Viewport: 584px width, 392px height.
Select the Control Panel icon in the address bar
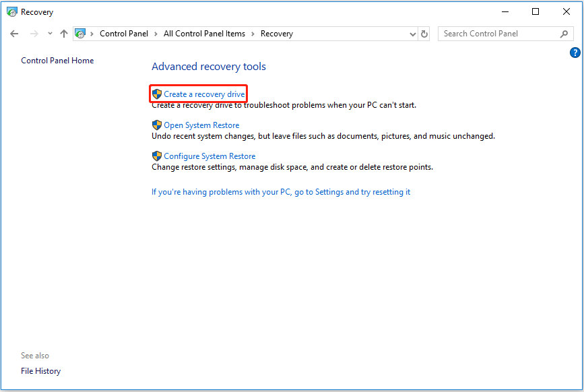pyautogui.click(x=80, y=33)
